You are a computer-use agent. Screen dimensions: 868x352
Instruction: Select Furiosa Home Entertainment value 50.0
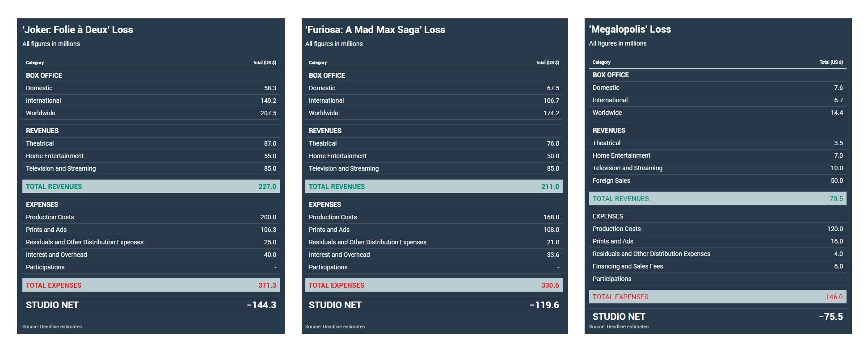pyautogui.click(x=553, y=156)
